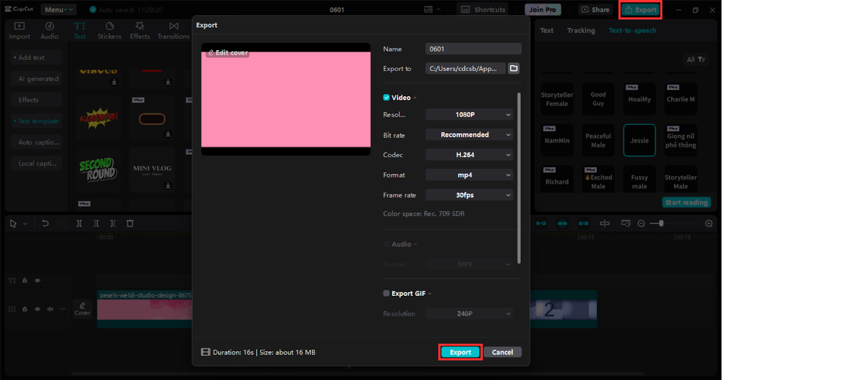Download the MINI VLOG text template
This screenshot has width=868, height=380.
(x=168, y=186)
